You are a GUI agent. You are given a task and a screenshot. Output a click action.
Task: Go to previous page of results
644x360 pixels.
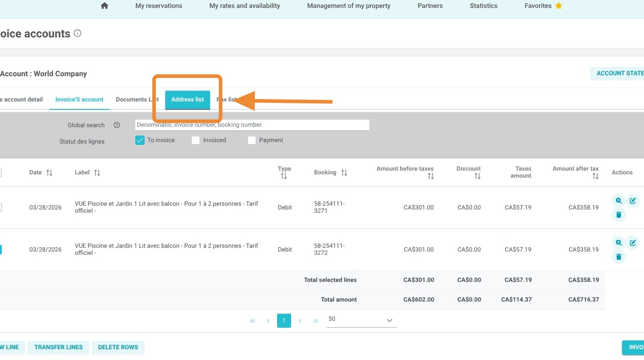click(269, 321)
